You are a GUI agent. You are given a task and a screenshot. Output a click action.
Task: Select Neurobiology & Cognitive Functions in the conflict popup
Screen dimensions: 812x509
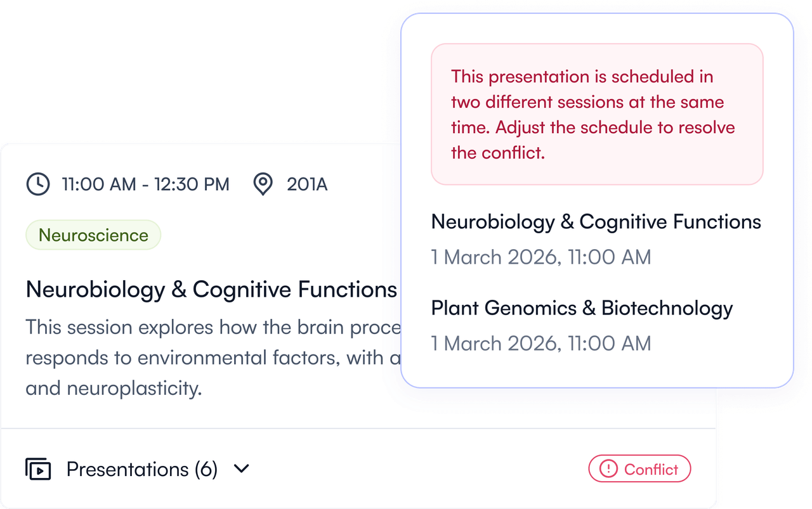596,222
